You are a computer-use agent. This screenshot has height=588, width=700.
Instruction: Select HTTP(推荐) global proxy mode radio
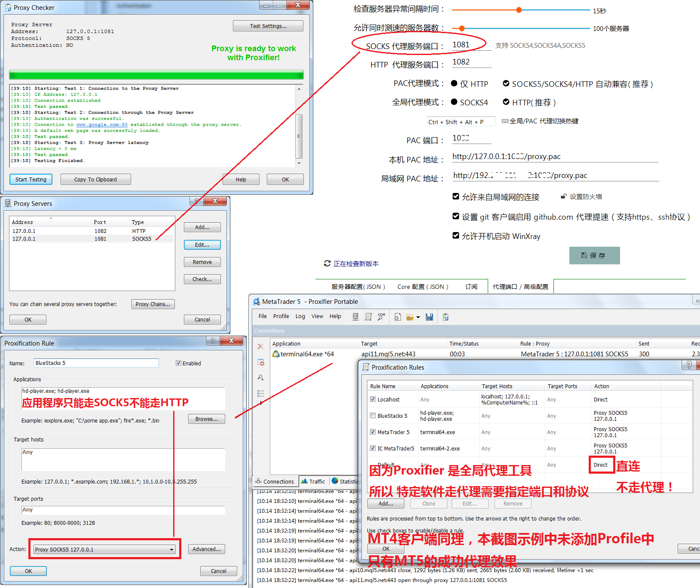[x=506, y=102]
